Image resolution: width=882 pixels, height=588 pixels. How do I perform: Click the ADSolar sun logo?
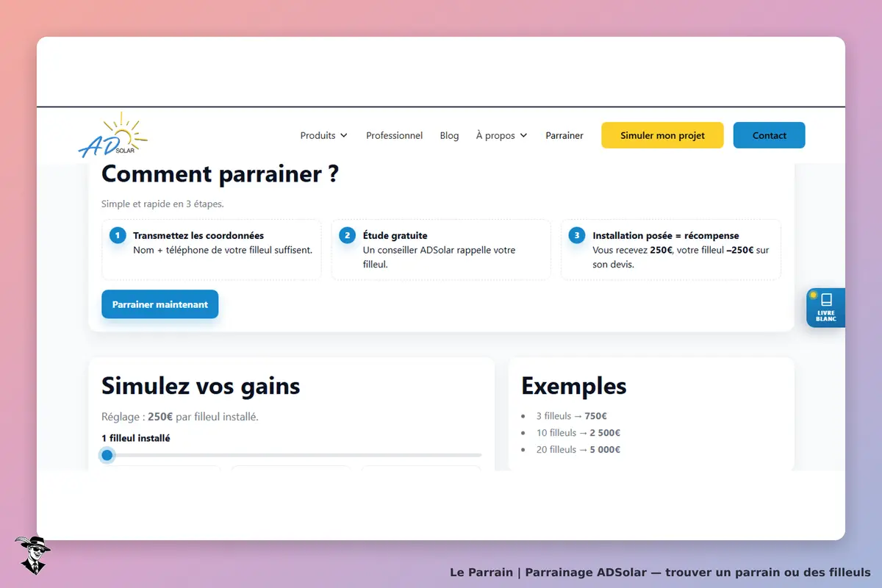point(112,135)
